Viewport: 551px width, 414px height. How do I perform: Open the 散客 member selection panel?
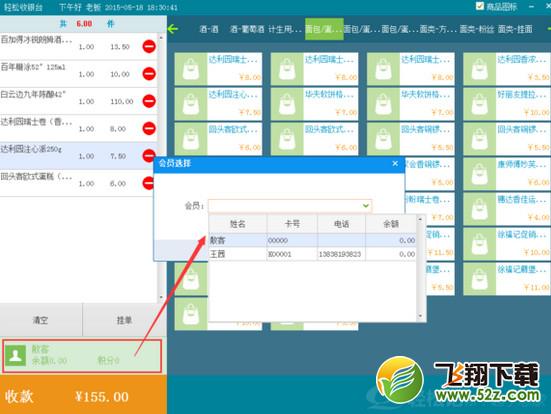tap(82, 356)
